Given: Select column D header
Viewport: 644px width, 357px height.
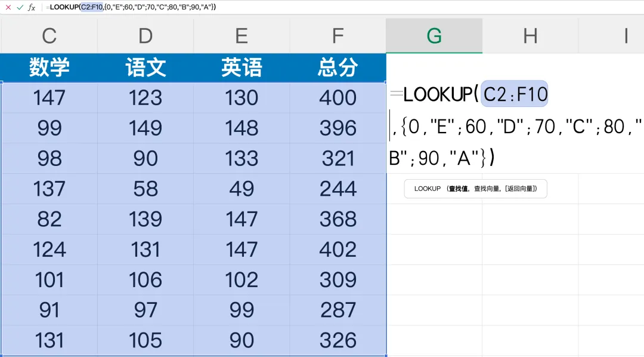Looking at the screenshot, I should tap(145, 36).
